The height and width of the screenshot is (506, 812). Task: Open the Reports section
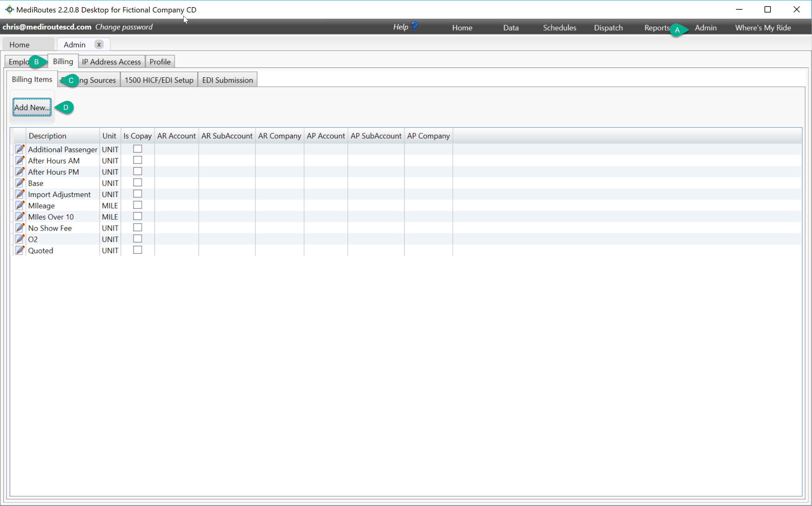pos(656,27)
